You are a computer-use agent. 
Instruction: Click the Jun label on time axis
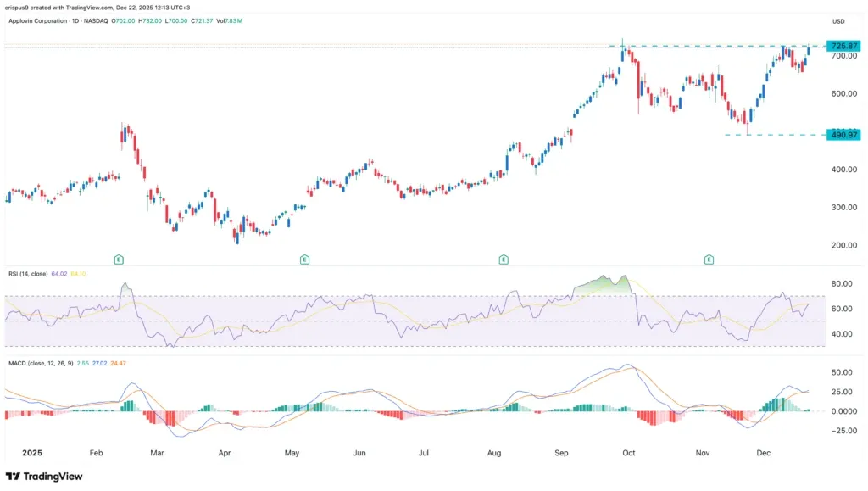tap(359, 453)
